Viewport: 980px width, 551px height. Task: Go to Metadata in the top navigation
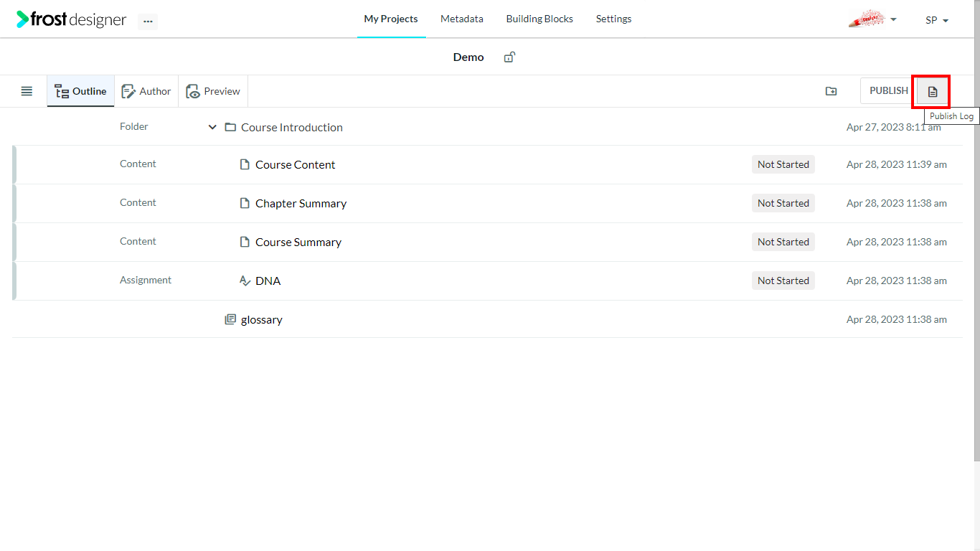462,19
